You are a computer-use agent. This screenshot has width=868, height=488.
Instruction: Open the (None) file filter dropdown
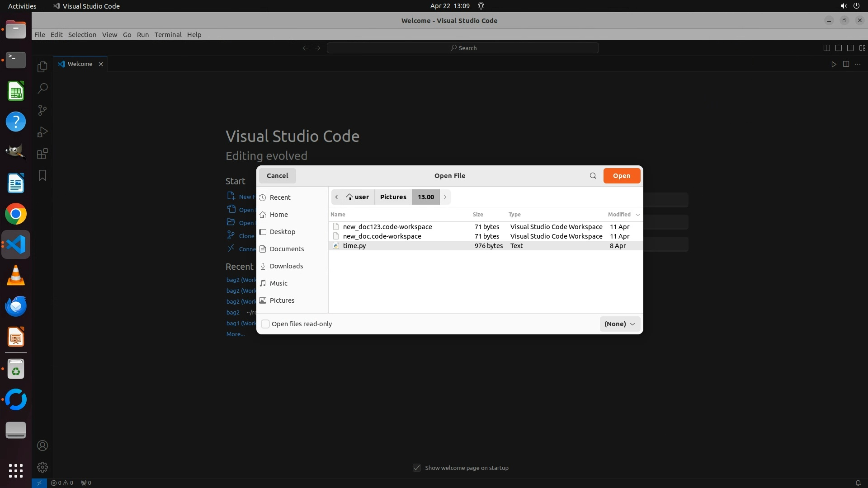coord(619,324)
